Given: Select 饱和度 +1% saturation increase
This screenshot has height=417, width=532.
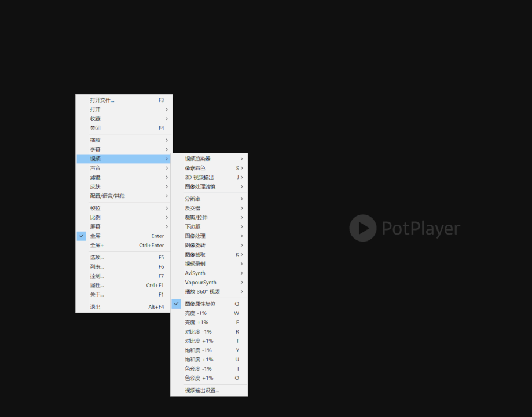Looking at the screenshot, I should pyautogui.click(x=209, y=359).
